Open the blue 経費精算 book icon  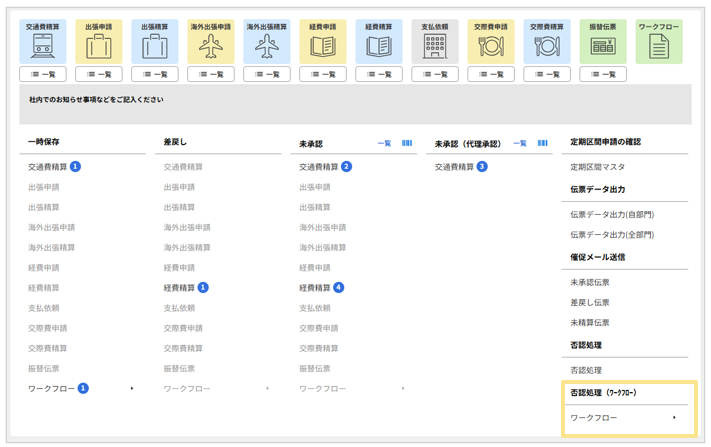379,45
